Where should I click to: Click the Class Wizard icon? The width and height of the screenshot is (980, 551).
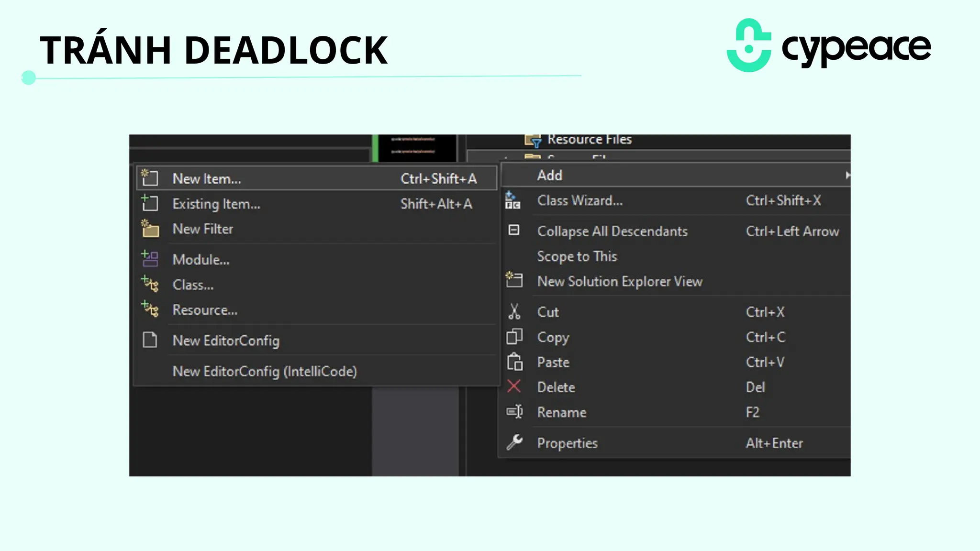tap(513, 200)
